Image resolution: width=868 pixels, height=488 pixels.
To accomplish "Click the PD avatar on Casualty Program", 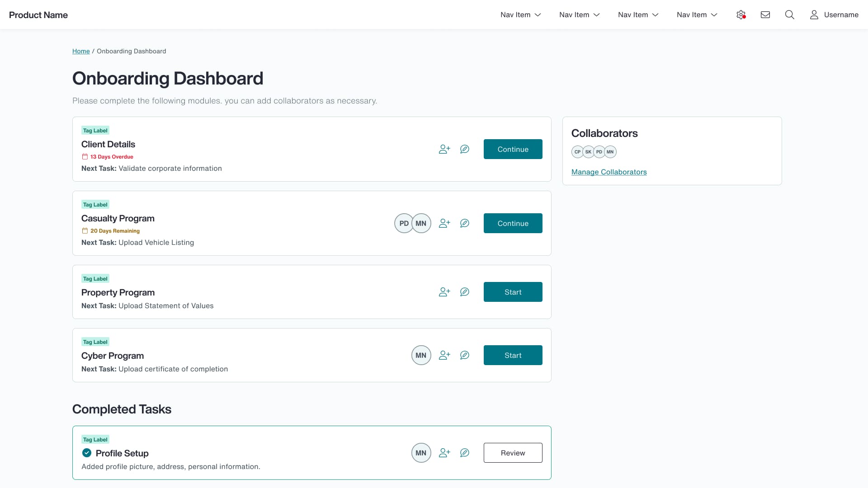I will [403, 223].
